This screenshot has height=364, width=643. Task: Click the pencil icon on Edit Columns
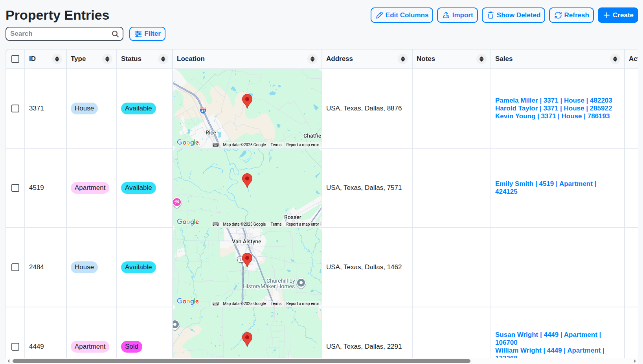point(379,15)
